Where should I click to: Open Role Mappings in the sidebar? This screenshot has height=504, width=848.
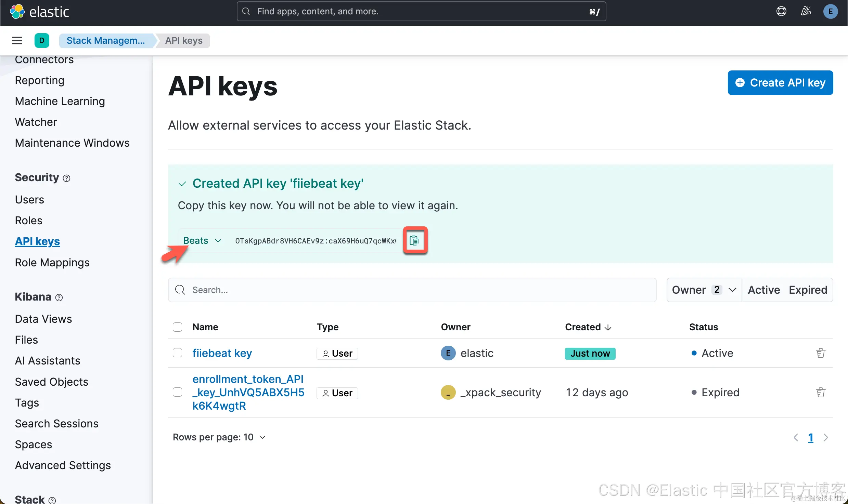pyautogui.click(x=52, y=263)
